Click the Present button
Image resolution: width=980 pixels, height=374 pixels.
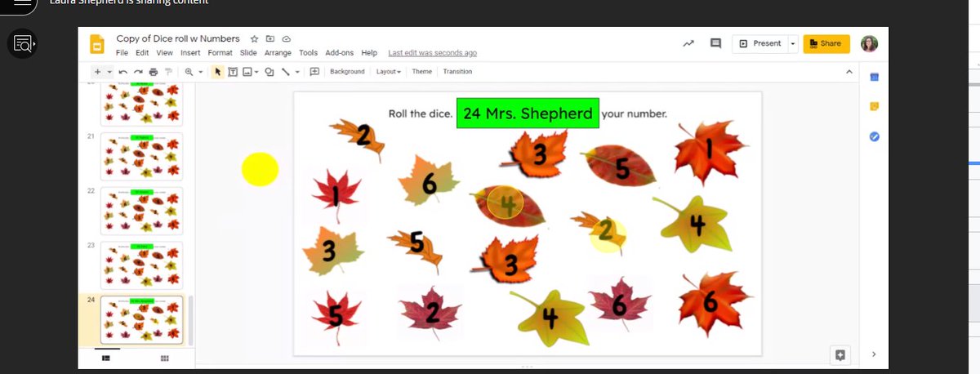point(759,43)
